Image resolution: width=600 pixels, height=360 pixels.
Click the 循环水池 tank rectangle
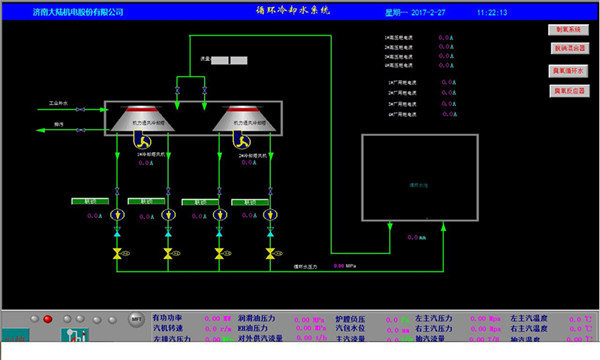point(420,178)
